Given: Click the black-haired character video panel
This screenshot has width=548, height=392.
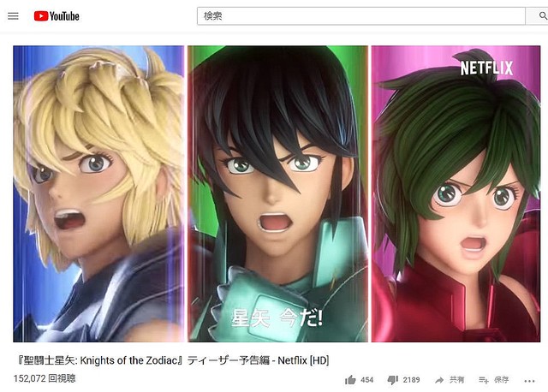Looking at the screenshot, I should (x=277, y=194).
